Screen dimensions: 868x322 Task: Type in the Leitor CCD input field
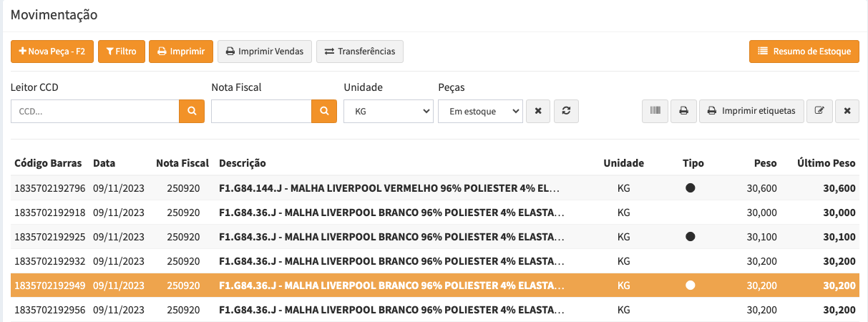[94, 111]
